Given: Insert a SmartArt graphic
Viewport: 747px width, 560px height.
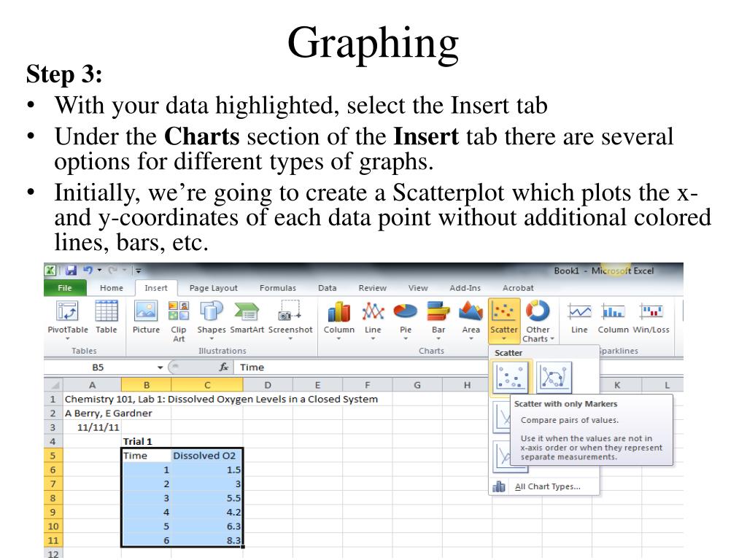Looking at the screenshot, I should click(247, 317).
